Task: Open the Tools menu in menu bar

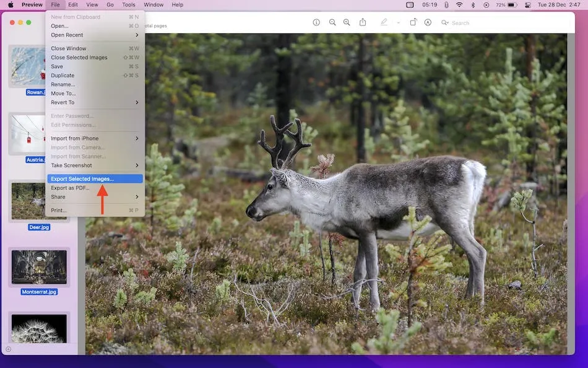Action: 128,5
